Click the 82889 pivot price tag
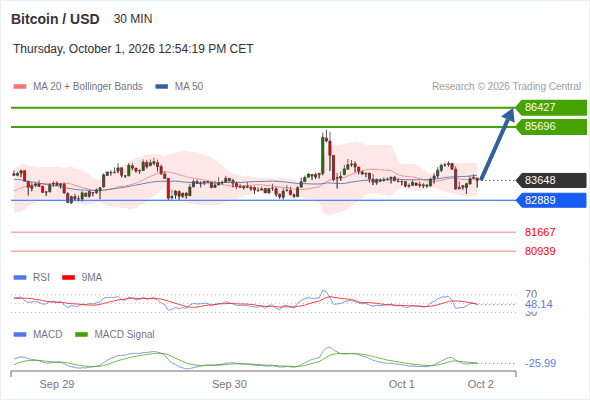This screenshot has height=400, width=590. point(551,200)
